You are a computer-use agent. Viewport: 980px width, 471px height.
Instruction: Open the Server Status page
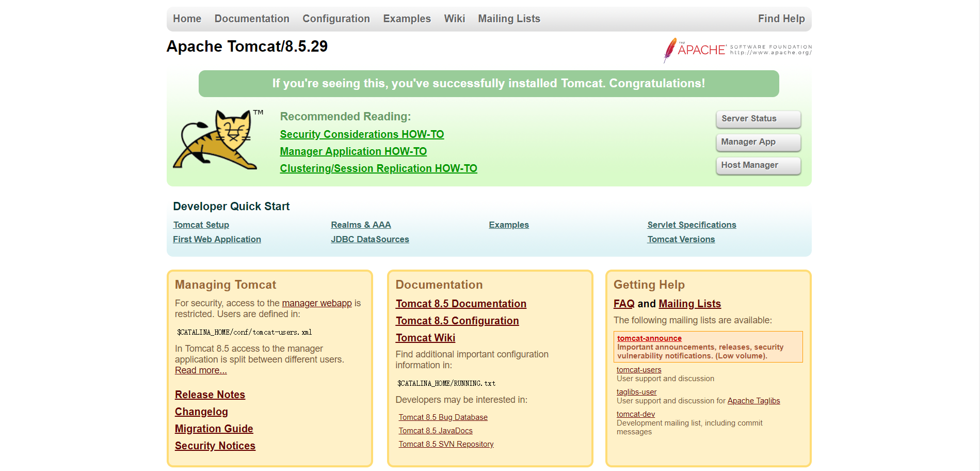coord(758,119)
